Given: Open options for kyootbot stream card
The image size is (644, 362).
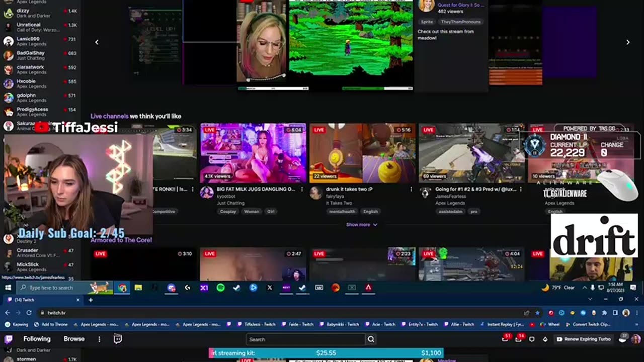Looking at the screenshot, I should 302,190.
